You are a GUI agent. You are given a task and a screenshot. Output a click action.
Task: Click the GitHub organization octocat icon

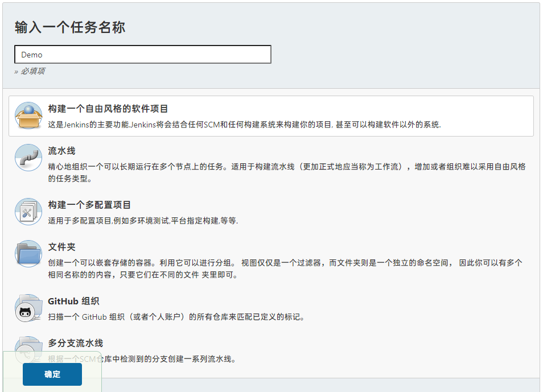[x=28, y=308]
